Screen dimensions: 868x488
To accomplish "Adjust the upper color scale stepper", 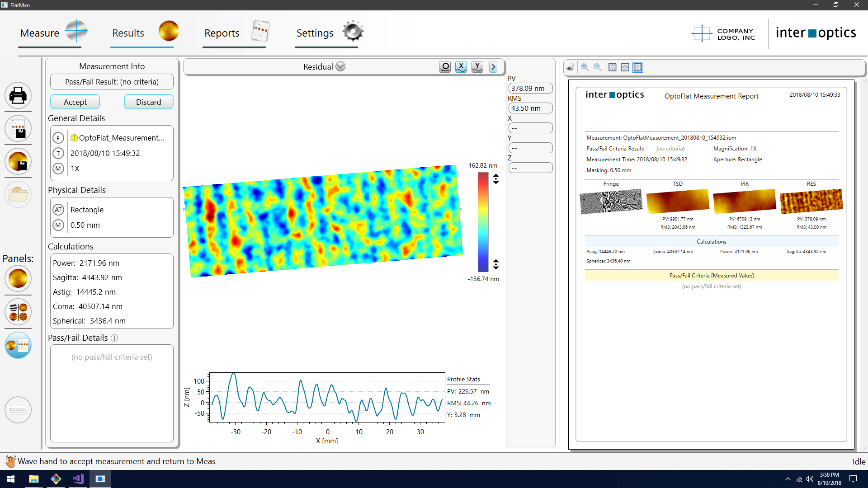I will point(496,179).
